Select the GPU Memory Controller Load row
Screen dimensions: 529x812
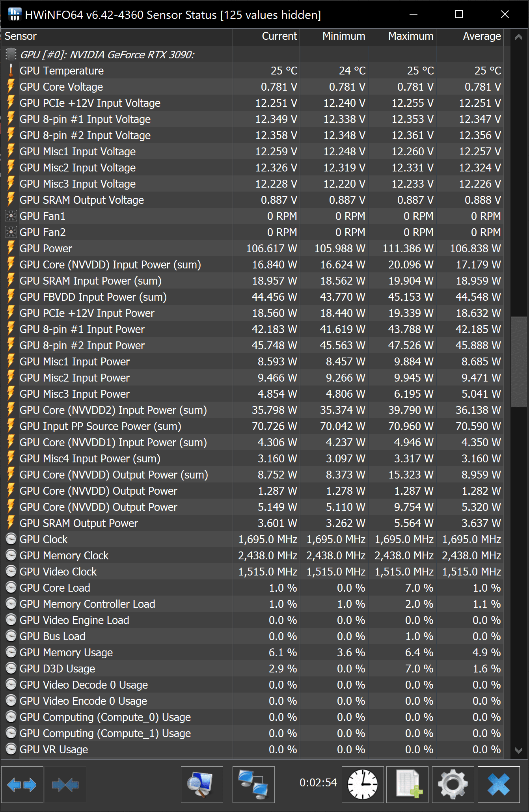point(252,604)
